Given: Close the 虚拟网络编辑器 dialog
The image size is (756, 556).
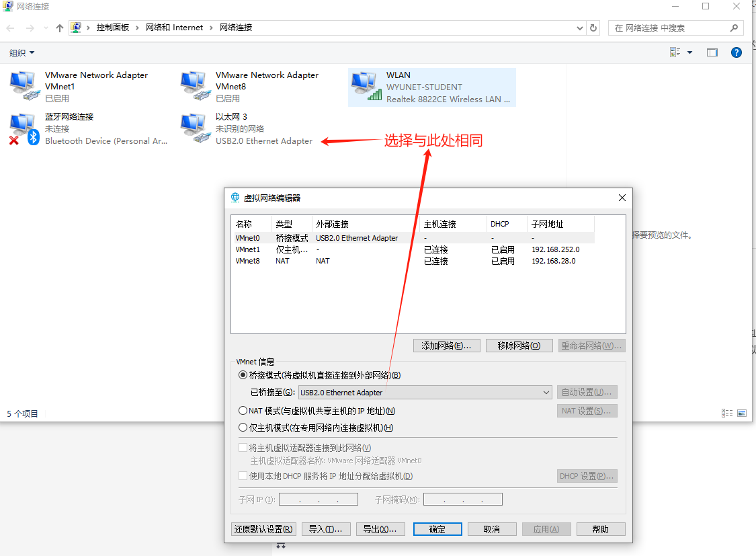Looking at the screenshot, I should tap(622, 198).
